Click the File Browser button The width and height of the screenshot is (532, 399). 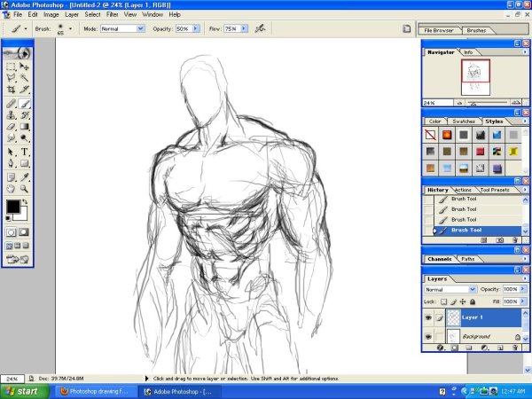click(x=441, y=29)
